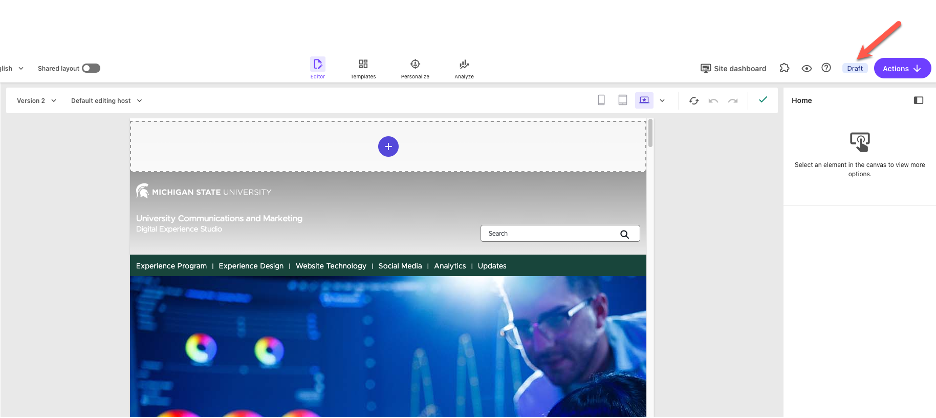Add a component with the plus button

click(x=388, y=146)
